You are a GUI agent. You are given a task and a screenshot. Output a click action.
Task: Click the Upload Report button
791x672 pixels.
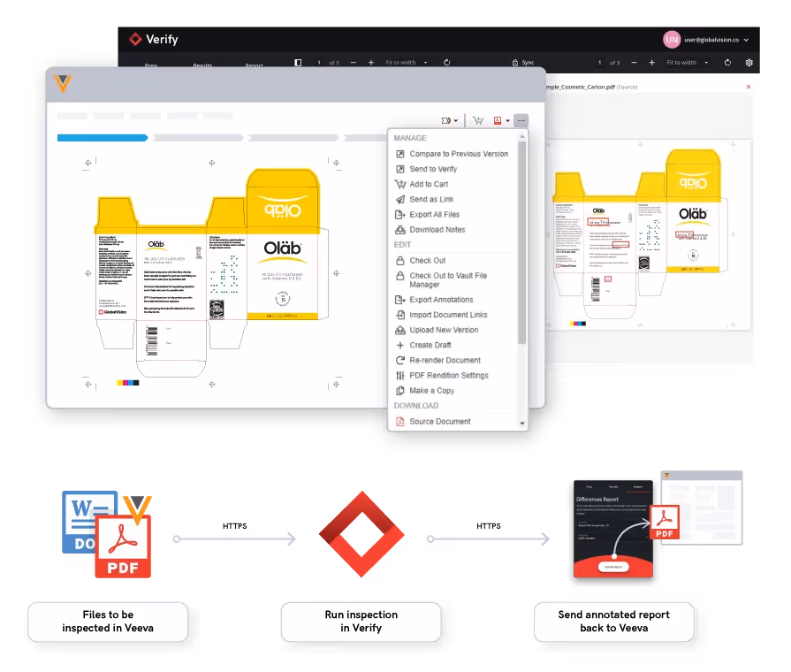tap(613, 568)
